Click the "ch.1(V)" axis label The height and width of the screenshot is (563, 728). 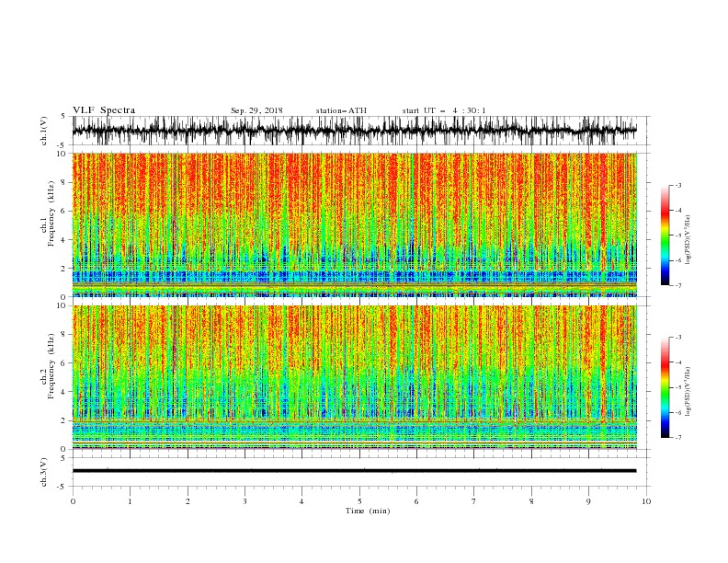44,131
